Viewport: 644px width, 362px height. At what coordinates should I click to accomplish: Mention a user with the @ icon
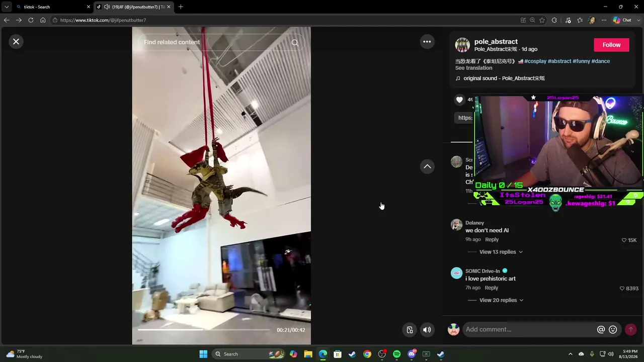click(601, 329)
